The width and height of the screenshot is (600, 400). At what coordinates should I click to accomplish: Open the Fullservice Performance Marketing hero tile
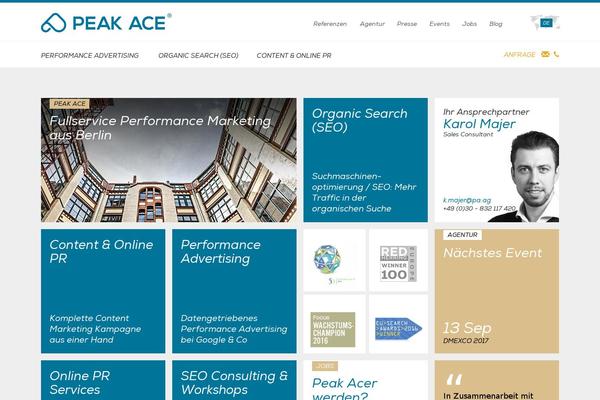point(169,160)
